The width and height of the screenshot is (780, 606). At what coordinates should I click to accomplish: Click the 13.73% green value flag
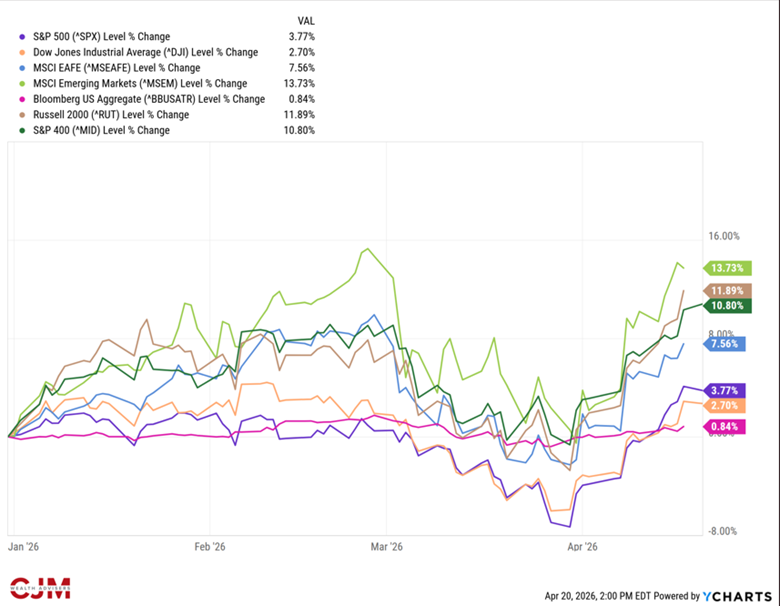724,268
